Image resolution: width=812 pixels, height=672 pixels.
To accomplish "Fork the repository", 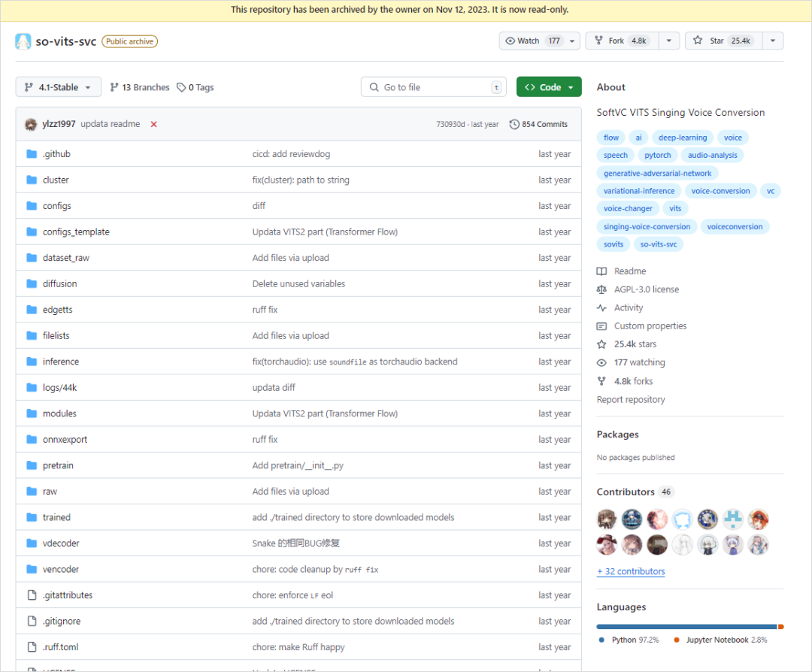I will [622, 41].
